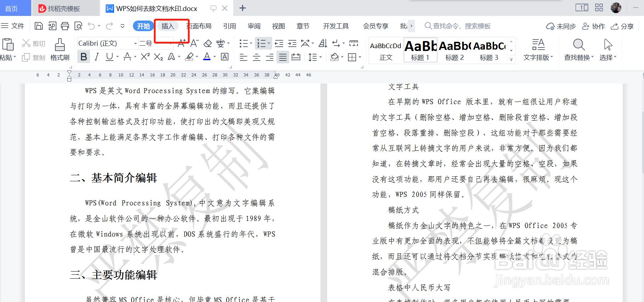Open customize quick access toolbar arrow
The width and height of the screenshot is (644, 302).
coord(123,26)
